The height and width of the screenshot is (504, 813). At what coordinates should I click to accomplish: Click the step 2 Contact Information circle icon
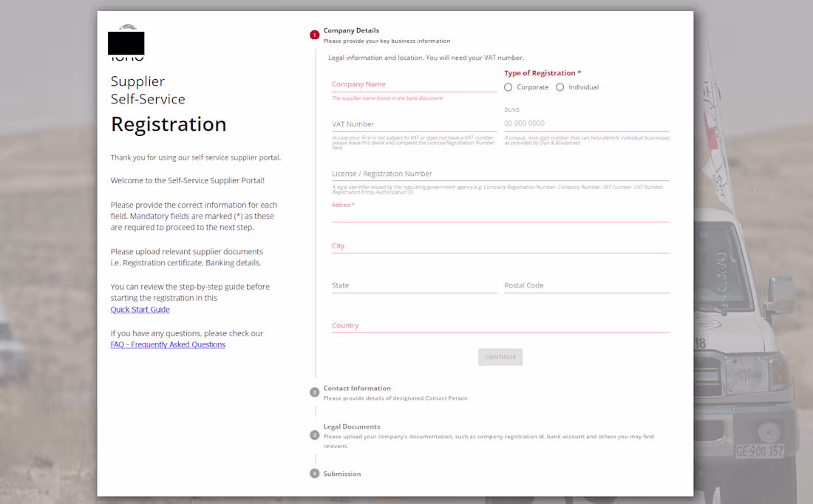pos(314,392)
